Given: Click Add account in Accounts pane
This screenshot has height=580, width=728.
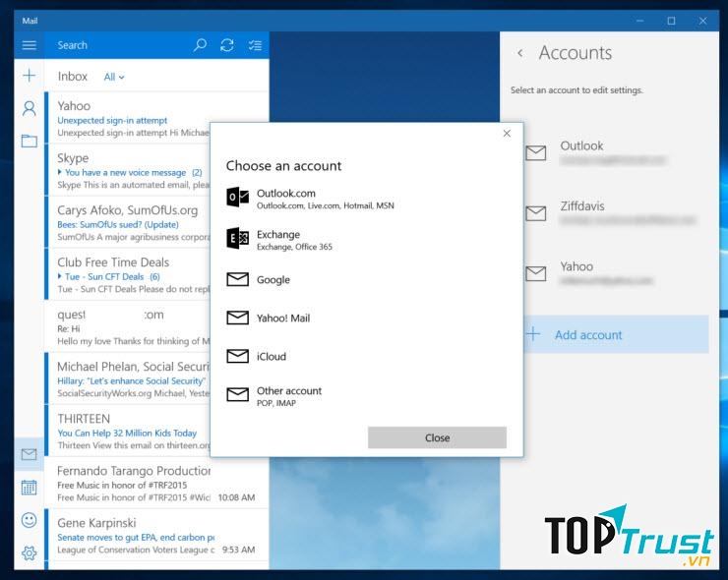Looking at the screenshot, I should coord(616,334).
